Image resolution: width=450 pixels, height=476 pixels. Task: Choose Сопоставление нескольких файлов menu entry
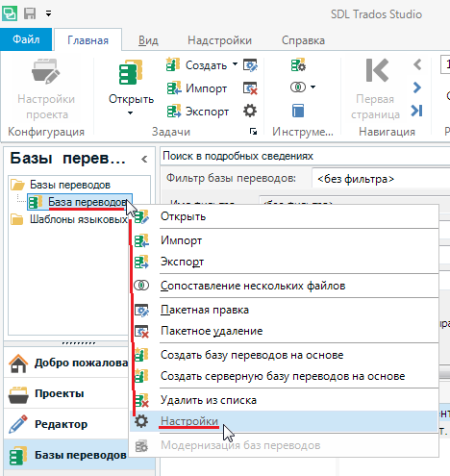284,286
